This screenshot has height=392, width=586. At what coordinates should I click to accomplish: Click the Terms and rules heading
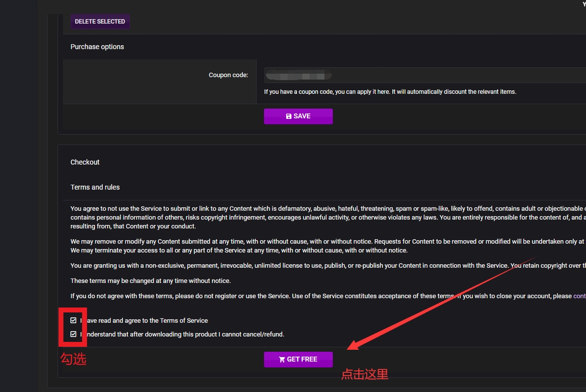[95, 187]
